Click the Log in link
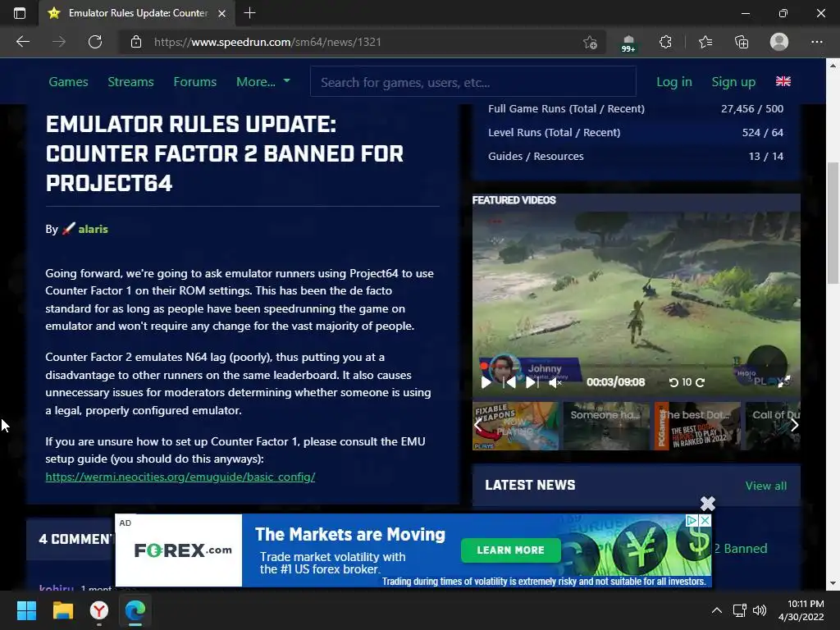840x630 pixels. [x=674, y=82]
